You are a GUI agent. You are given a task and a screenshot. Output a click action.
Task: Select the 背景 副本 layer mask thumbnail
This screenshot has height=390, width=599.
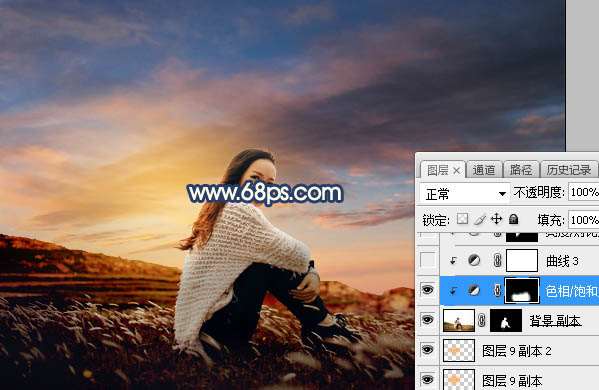click(x=506, y=320)
